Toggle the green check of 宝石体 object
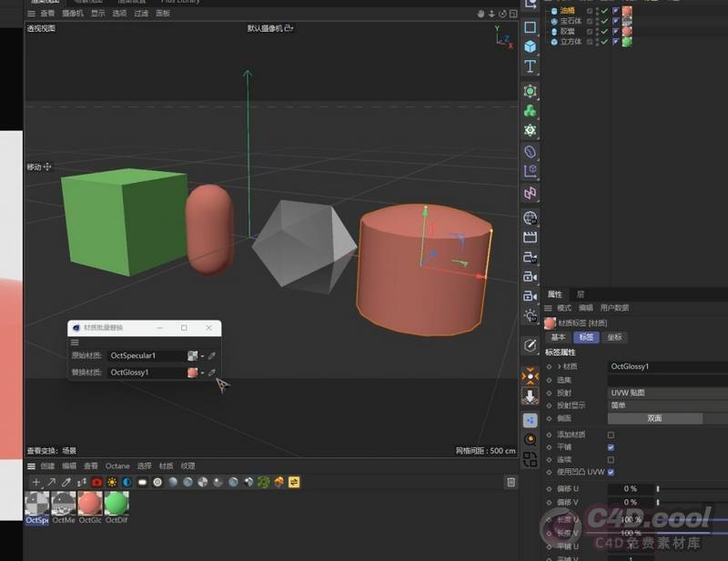This screenshot has width=728, height=561. [604, 21]
